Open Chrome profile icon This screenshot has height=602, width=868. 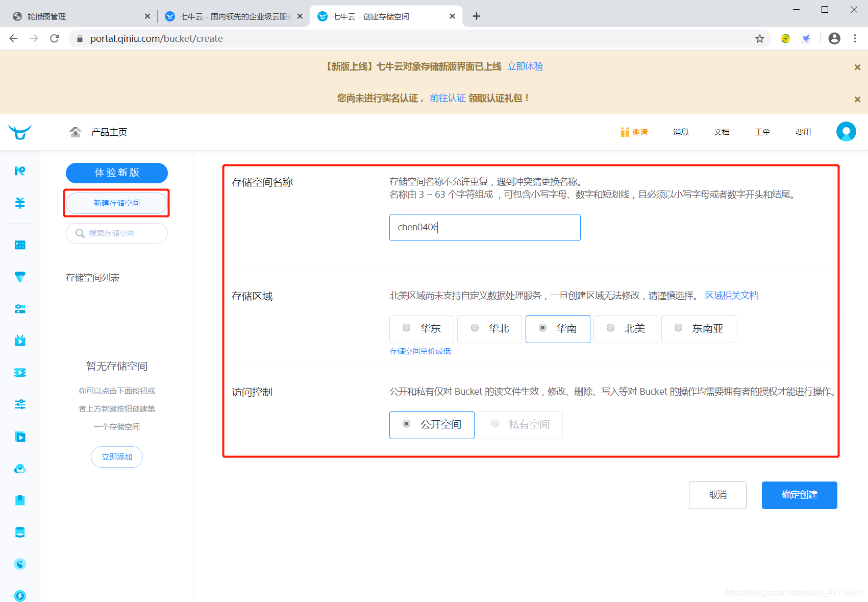tap(834, 39)
